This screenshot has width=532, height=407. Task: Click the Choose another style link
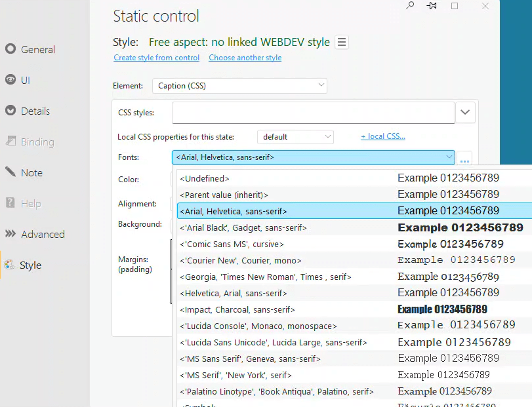coord(245,58)
